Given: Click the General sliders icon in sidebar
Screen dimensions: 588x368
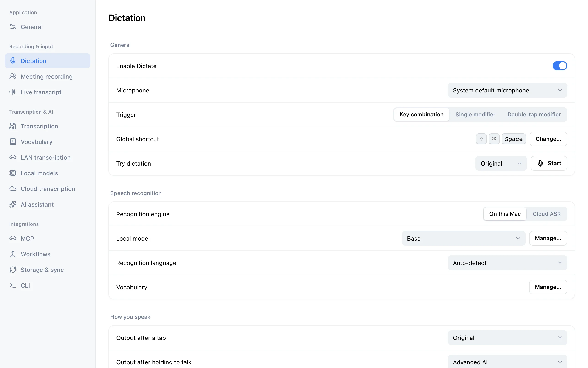Looking at the screenshot, I should 13,27.
